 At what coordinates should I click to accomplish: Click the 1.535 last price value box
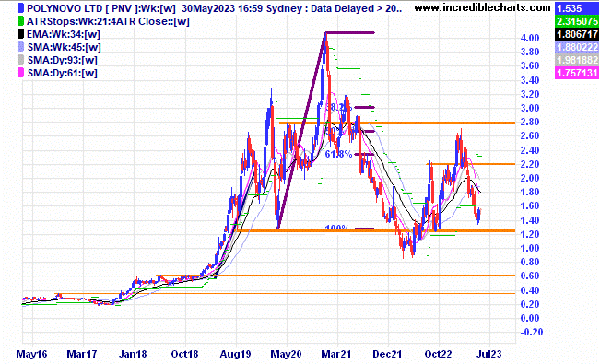click(x=577, y=8)
